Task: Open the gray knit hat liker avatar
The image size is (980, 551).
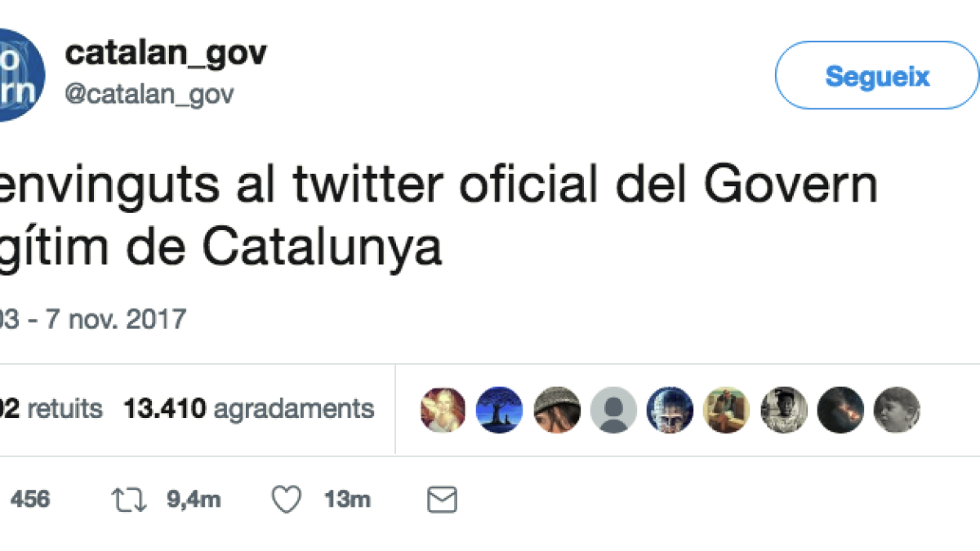Action: [557, 410]
